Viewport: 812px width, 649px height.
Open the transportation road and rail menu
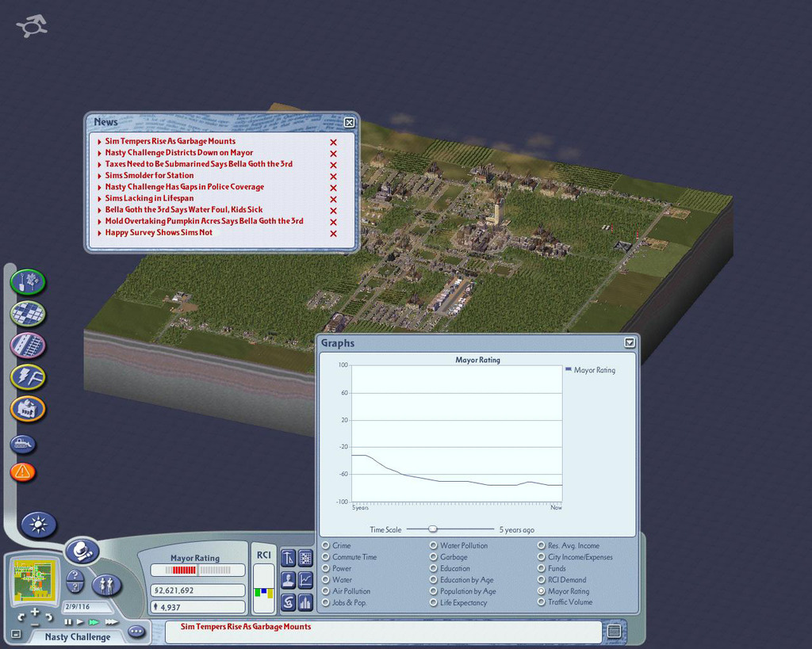tap(28, 345)
